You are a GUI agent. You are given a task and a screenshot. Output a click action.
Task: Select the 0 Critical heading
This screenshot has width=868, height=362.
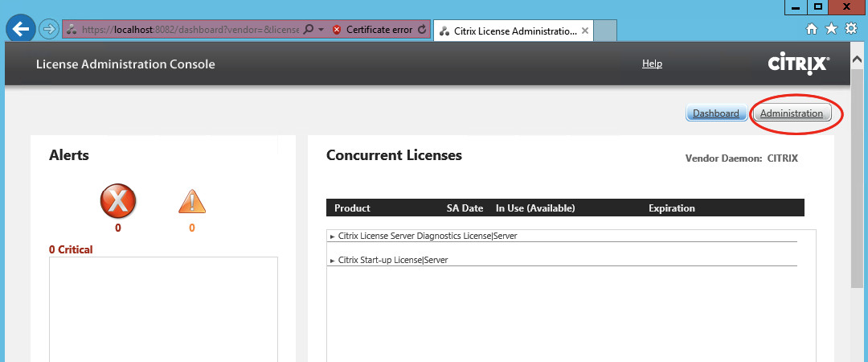click(x=71, y=249)
